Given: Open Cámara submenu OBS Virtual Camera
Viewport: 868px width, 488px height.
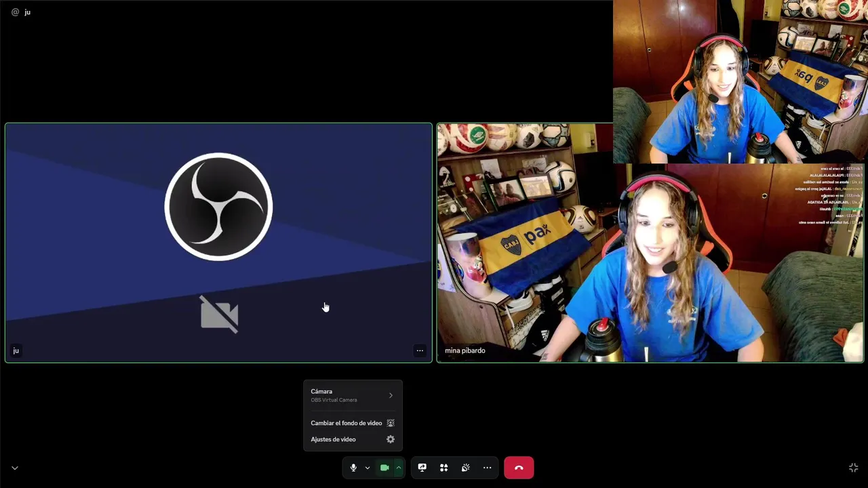Looking at the screenshot, I should (353, 395).
